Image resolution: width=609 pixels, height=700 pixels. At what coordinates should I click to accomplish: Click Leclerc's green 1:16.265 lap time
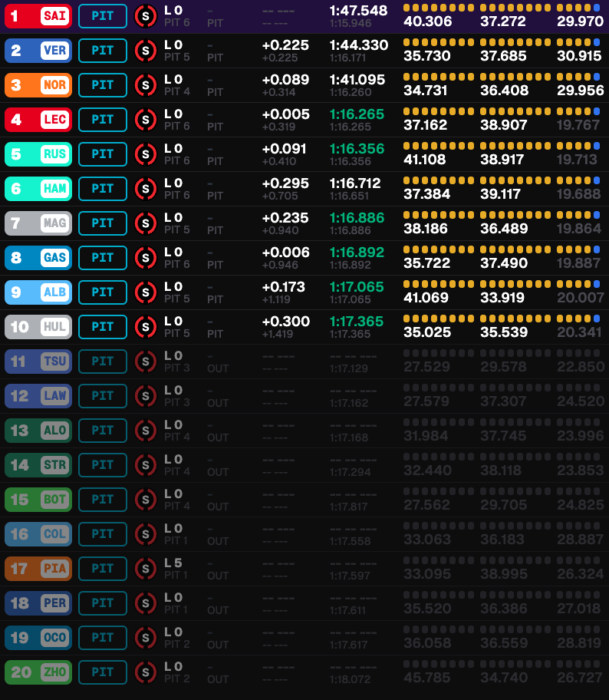(357, 114)
